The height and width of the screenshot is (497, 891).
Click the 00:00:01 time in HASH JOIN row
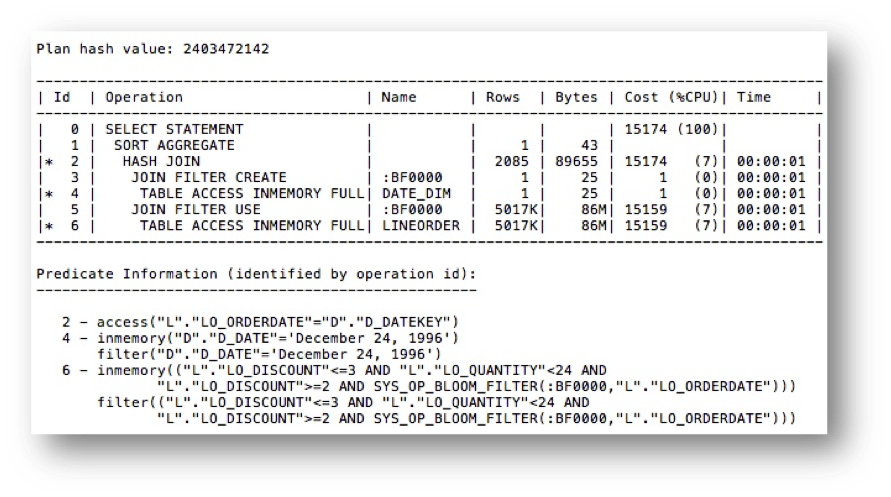coord(771,161)
